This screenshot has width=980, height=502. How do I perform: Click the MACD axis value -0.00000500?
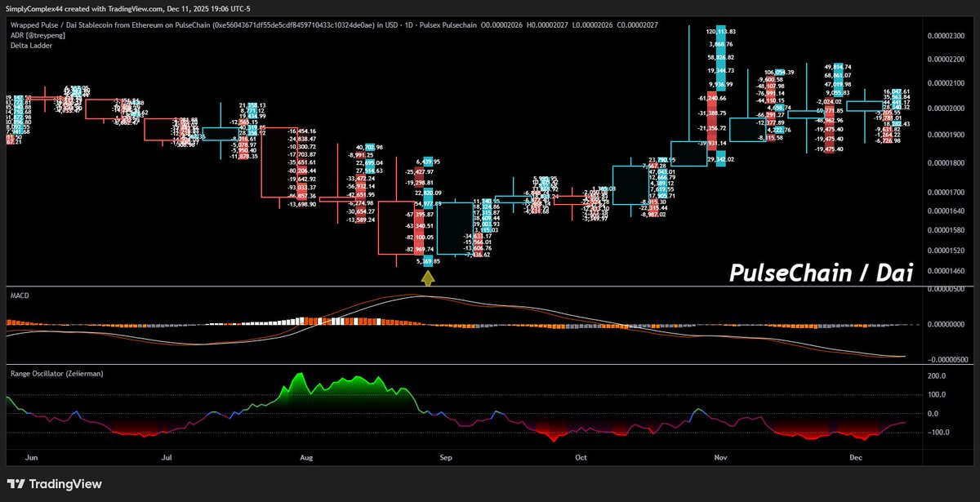coord(948,358)
